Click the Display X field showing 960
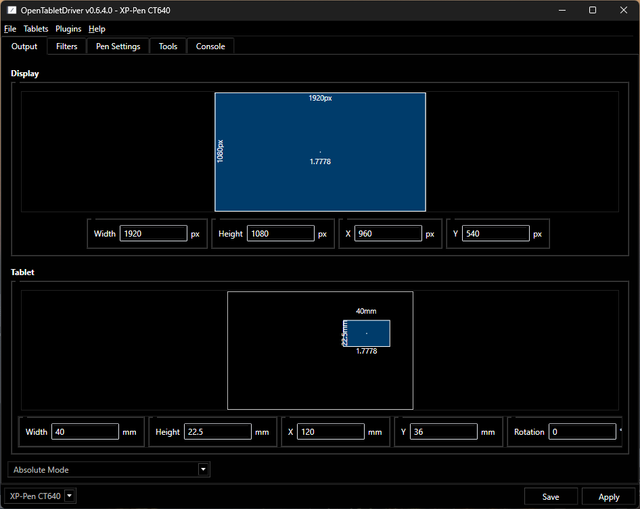This screenshot has width=640, height=509. (x=388, y=233)
